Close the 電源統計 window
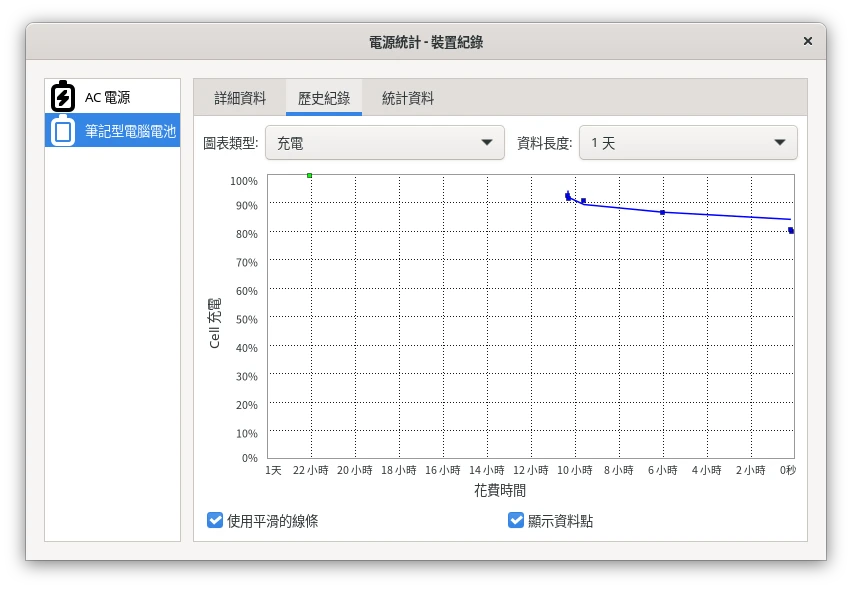This screenshot has height=589, width=852. coord(807,42)
